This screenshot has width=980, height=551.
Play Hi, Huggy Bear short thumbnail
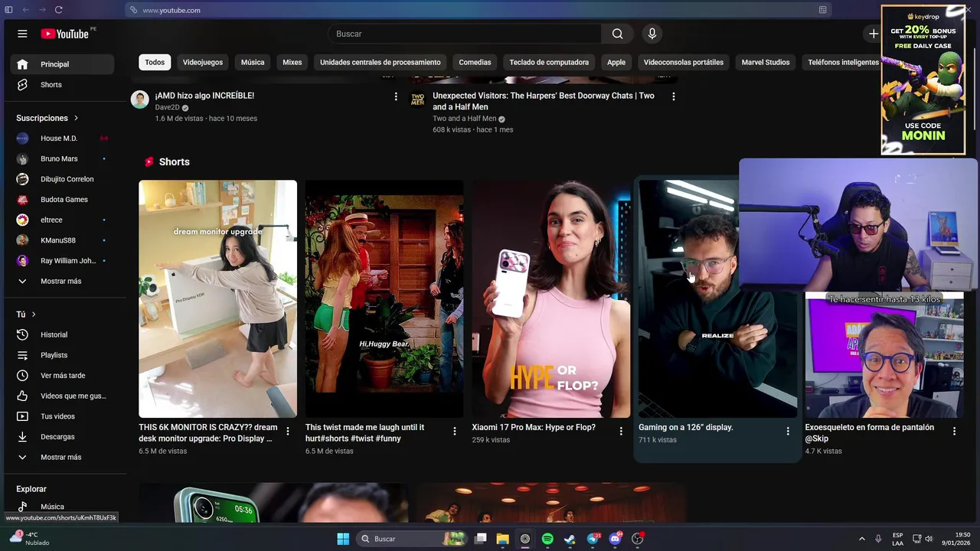(x=384, y=298)
